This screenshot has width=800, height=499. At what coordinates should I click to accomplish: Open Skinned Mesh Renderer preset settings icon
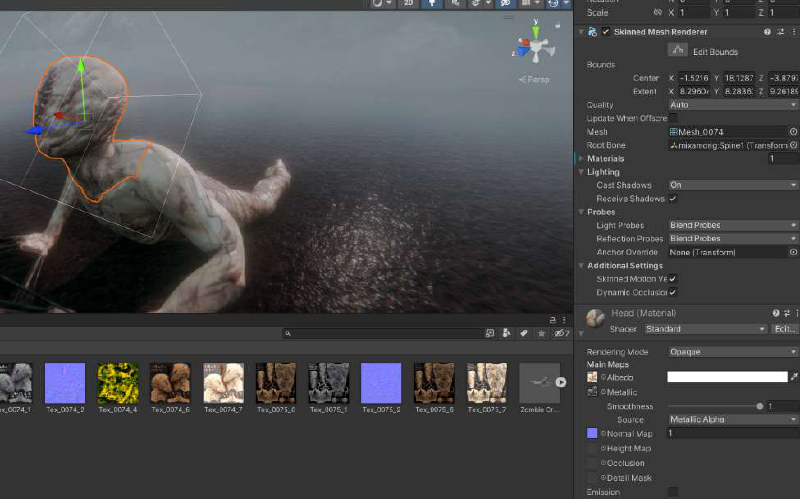[780, 32]
